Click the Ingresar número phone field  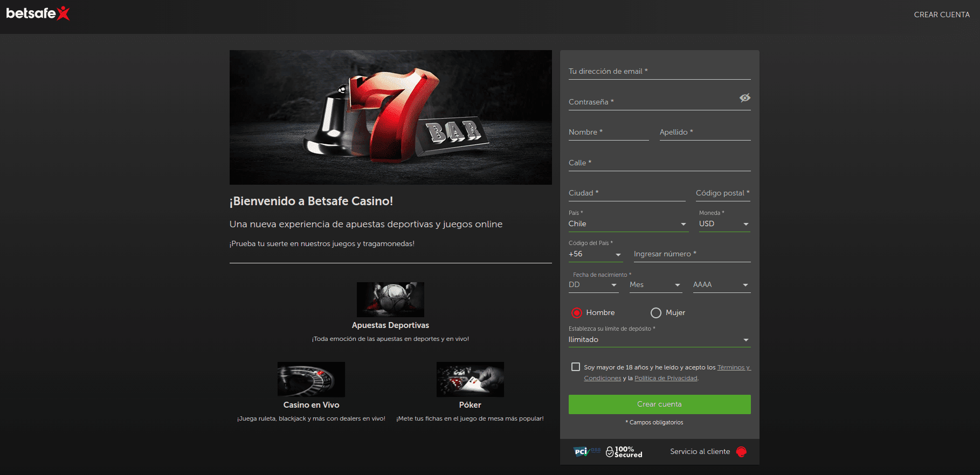pyautogui.click(x=692, y=254)
